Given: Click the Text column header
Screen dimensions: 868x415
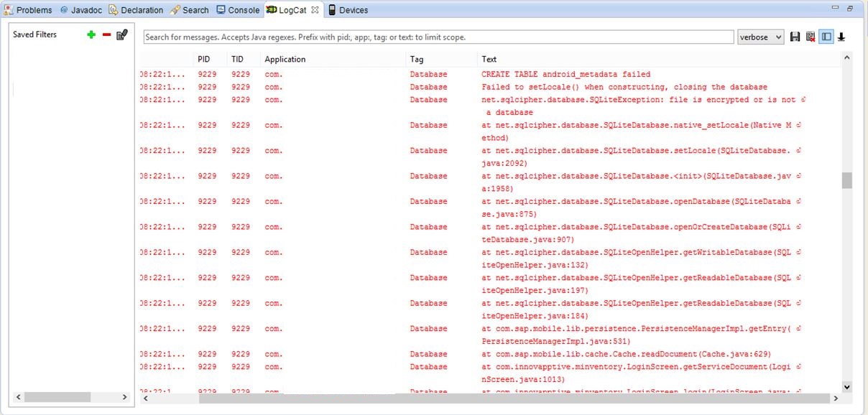Looking at the screenshot, I should [658, 59].
